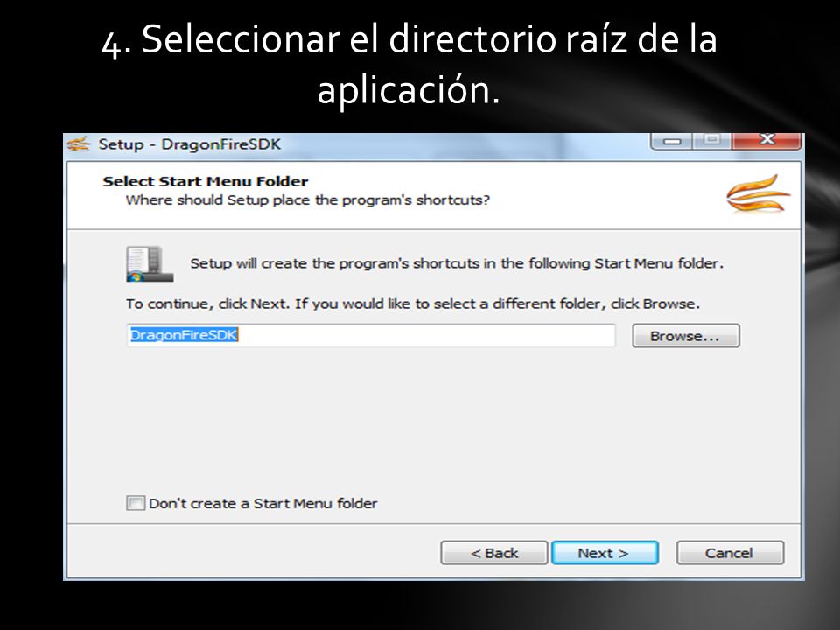Viewport: 840px width, 630px height.
Task: Click 'Where should Setup place the program's shortcuts?' text
Action: tap(307, 199)
